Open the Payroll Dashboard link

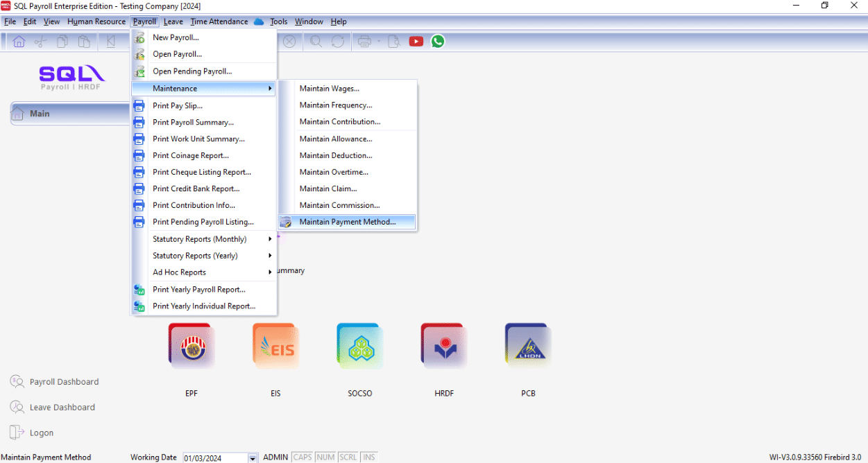point(64,382)
